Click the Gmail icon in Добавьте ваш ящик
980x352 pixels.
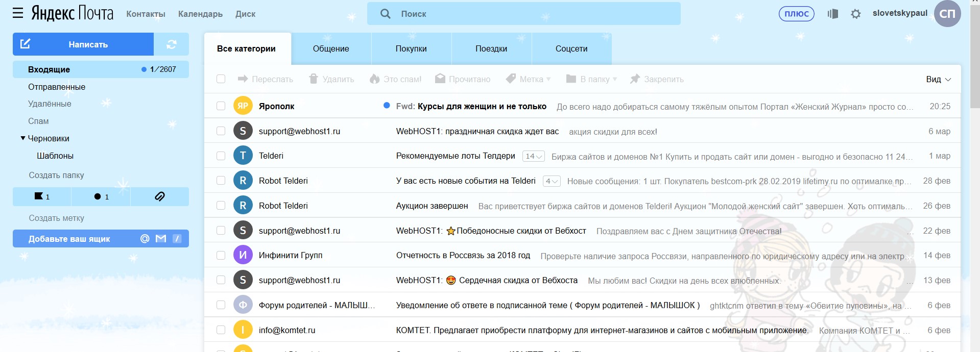point(161,238)
